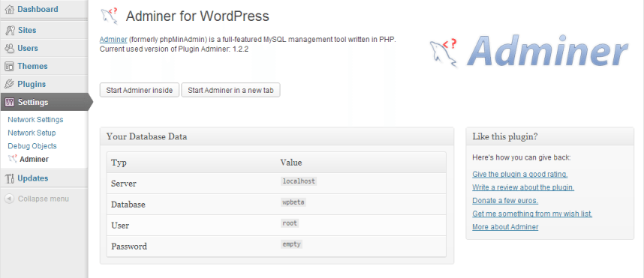Viewport: 644px width, 278px height.
Task: Click the Updates tools icon
Action: [10, 178]
